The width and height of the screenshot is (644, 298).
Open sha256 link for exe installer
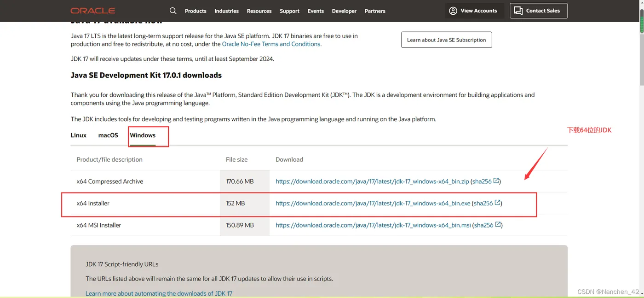tap(483, 203)
